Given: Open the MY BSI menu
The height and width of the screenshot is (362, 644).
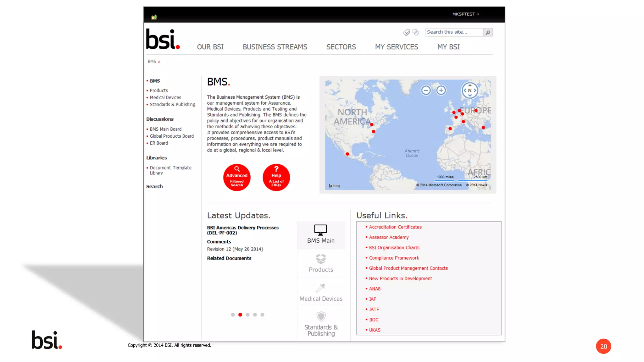Looking at the screenshot, I should pyautogui.click(x=448, y=47).
